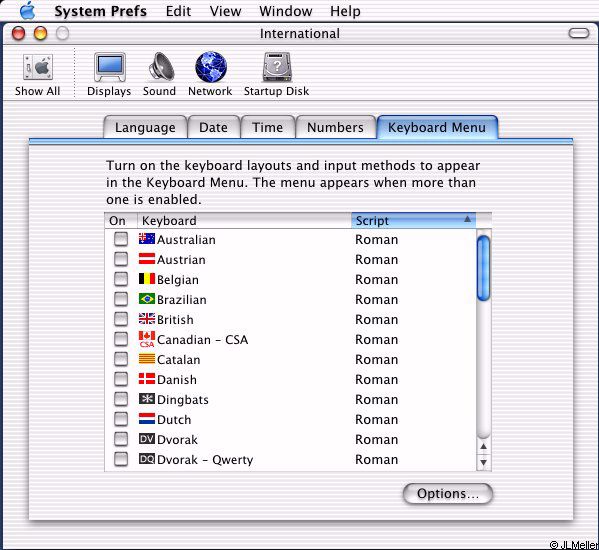Open the System Prefs menu
Screen dimensions: 599x550
100,11
